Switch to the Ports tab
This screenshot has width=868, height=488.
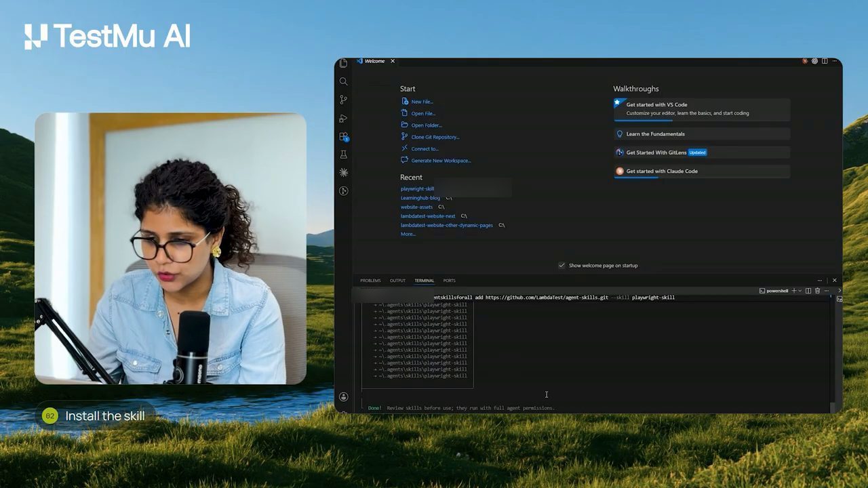coord(449,281)
